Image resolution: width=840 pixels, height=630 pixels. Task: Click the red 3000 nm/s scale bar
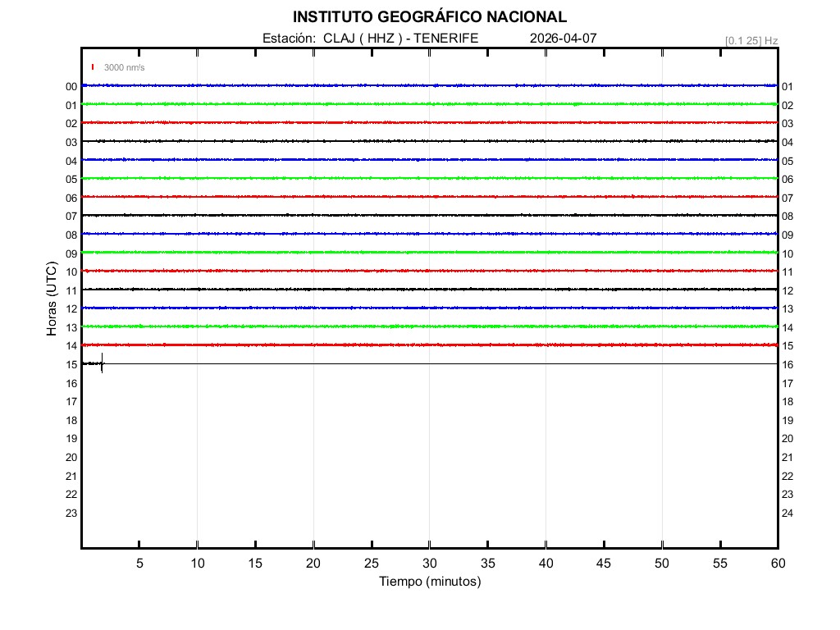(x=93, y=67)
